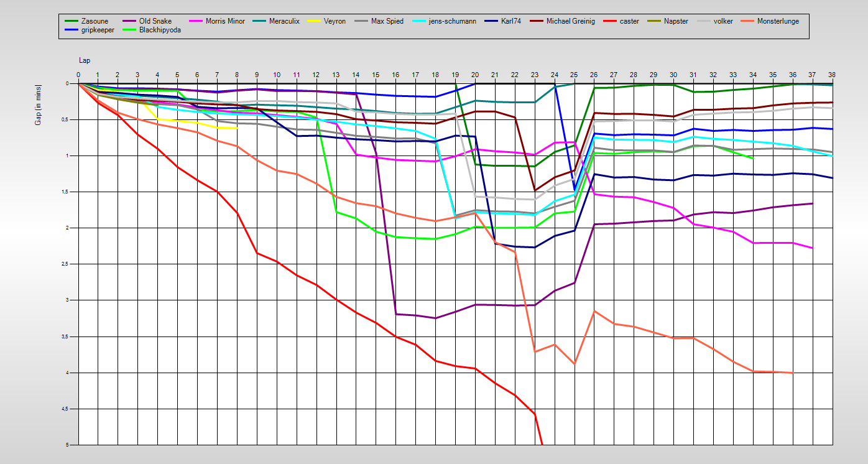Click lap number 3 on the Lap axis

[137, 75]
